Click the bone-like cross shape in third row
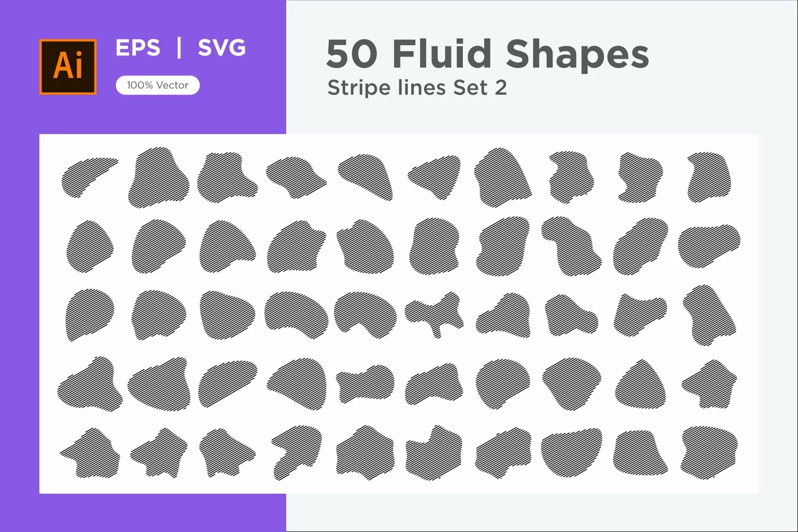Screen dimensions: 798x532 (x=434, y=314)
